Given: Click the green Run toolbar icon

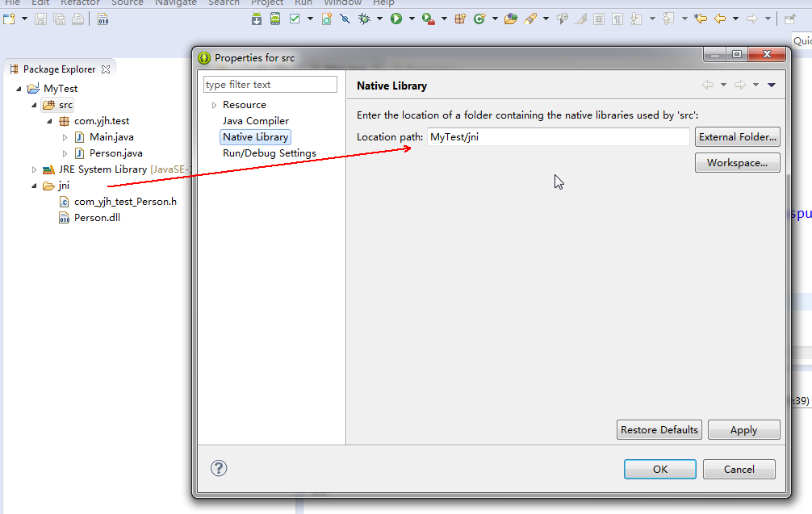Looking at the screenshot, I should (x=396, y=19).
